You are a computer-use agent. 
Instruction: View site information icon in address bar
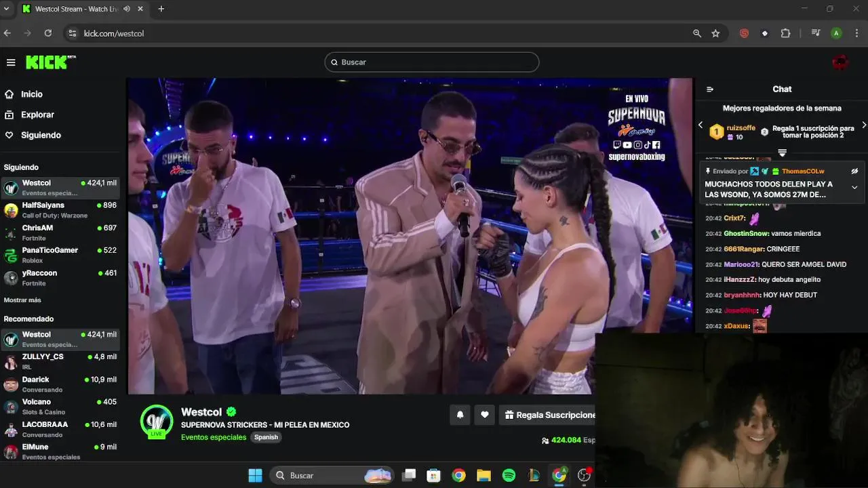coord(72,33)
